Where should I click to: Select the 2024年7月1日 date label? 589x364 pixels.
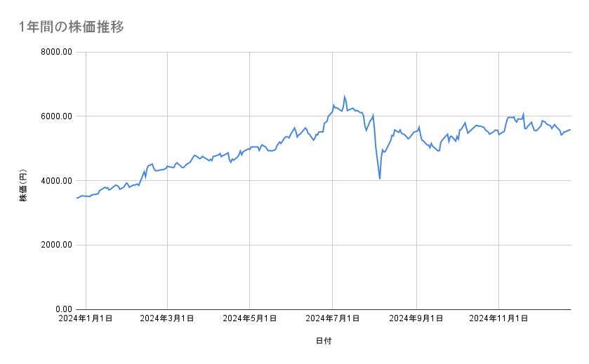click(333, 319)
